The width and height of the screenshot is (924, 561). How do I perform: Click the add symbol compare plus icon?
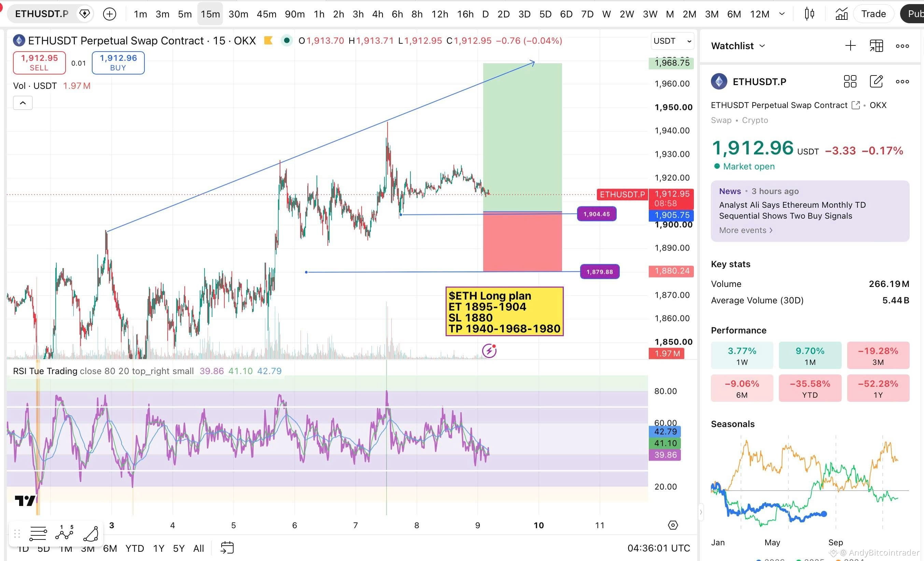pos(110,14)
